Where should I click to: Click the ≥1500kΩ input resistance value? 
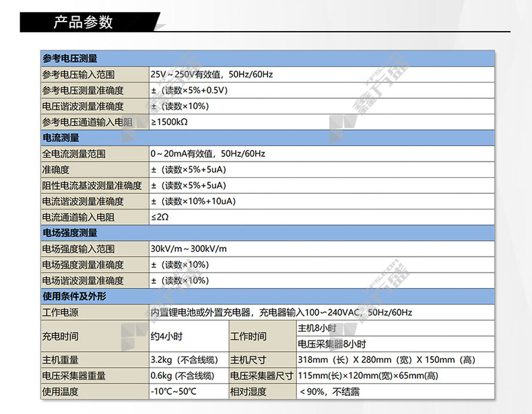168,123
